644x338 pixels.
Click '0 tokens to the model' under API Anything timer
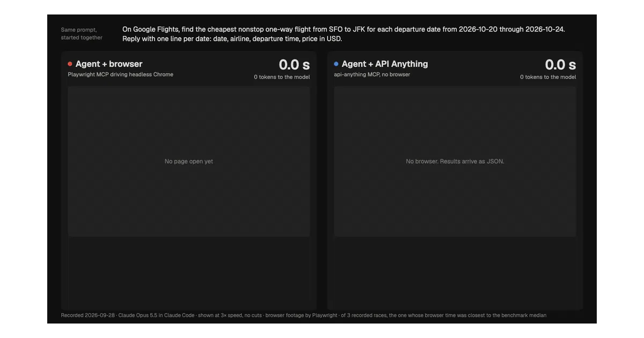point(548,77)
